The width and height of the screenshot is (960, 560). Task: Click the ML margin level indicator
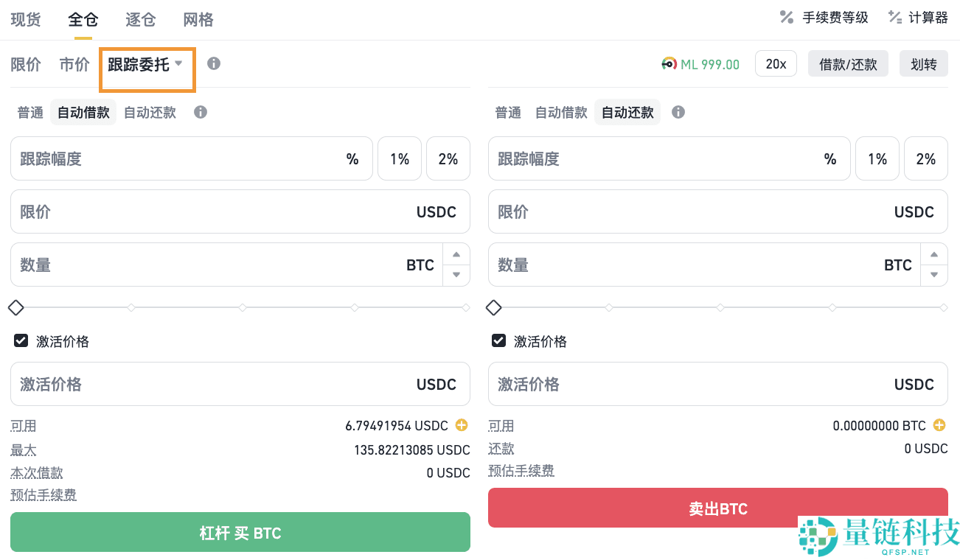700,64
